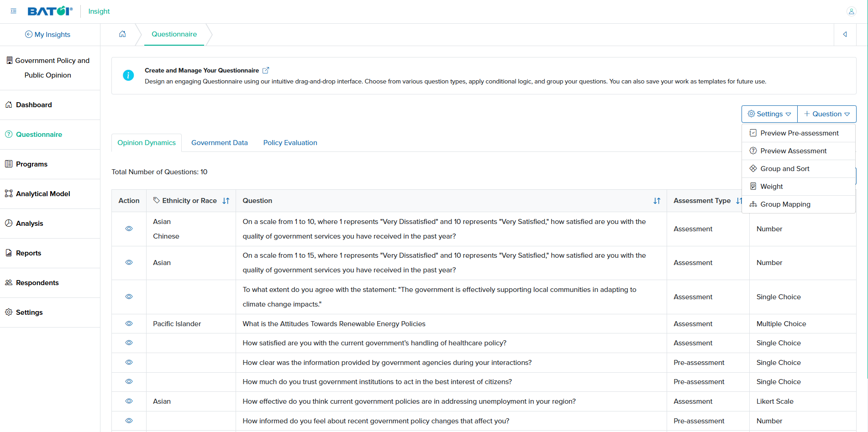
Task: Open the user profile icon
Action: point(851,11)
